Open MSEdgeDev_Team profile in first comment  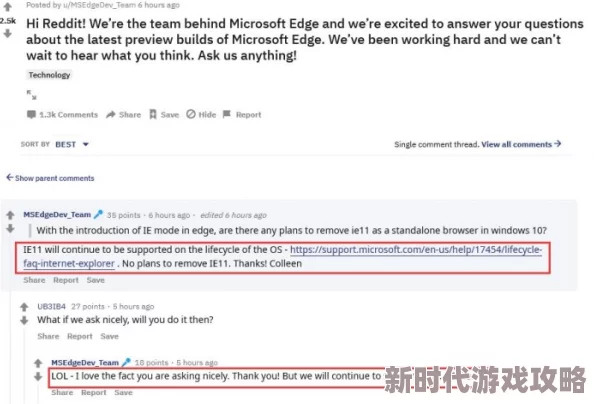(x=57, y=215)
